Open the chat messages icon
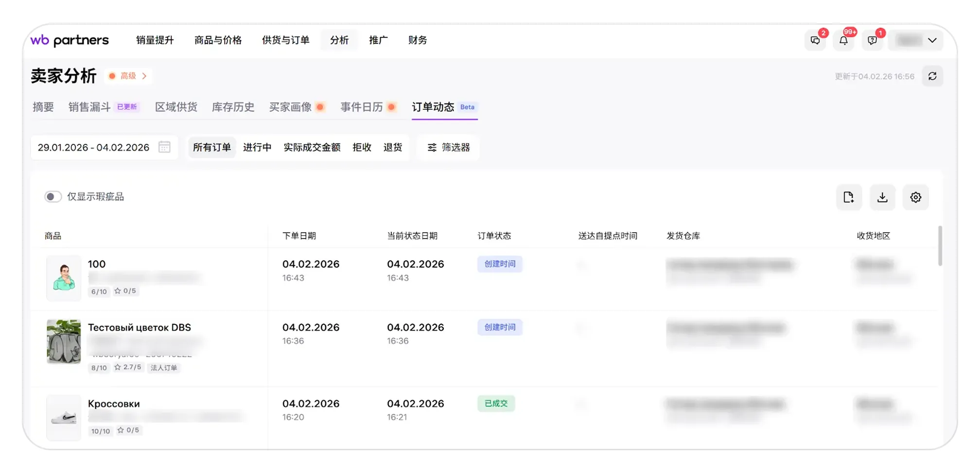The image size is (980, 475). click(x=815, y=40)
